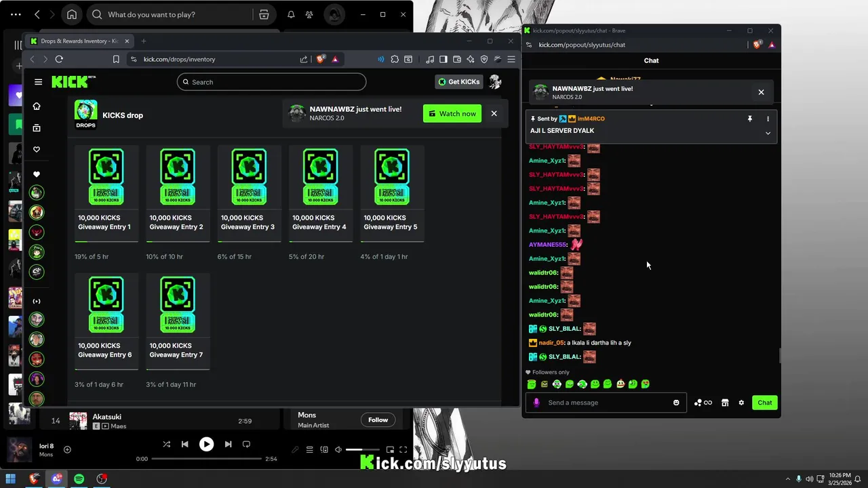The width and height of the screenshot is (868, 488).
Task: Play the current Spotify track
Action: (x=206, y=445)
